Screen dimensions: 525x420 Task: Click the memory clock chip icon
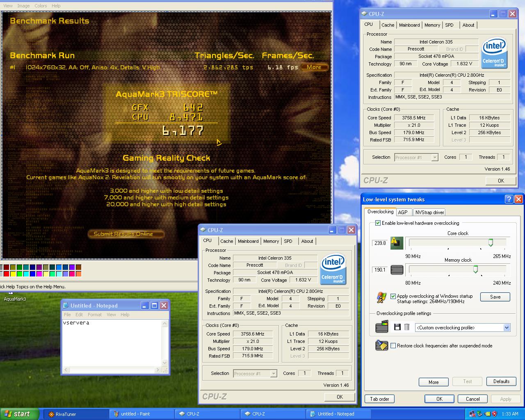click(x=397, y=269)
